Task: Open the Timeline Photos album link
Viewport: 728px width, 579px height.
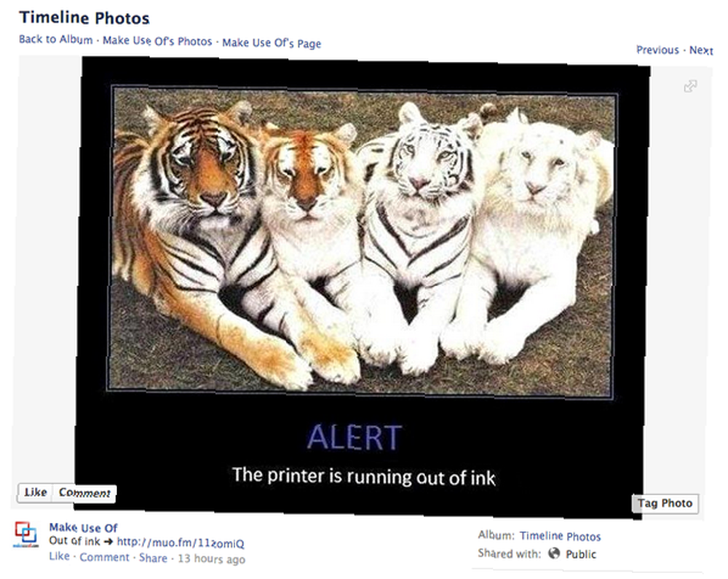Action: click(x=560, y=536)
